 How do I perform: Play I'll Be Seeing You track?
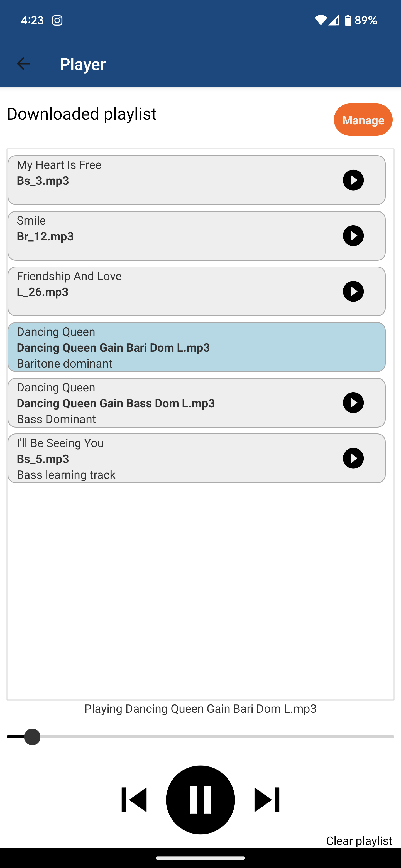tap(353, 458)
